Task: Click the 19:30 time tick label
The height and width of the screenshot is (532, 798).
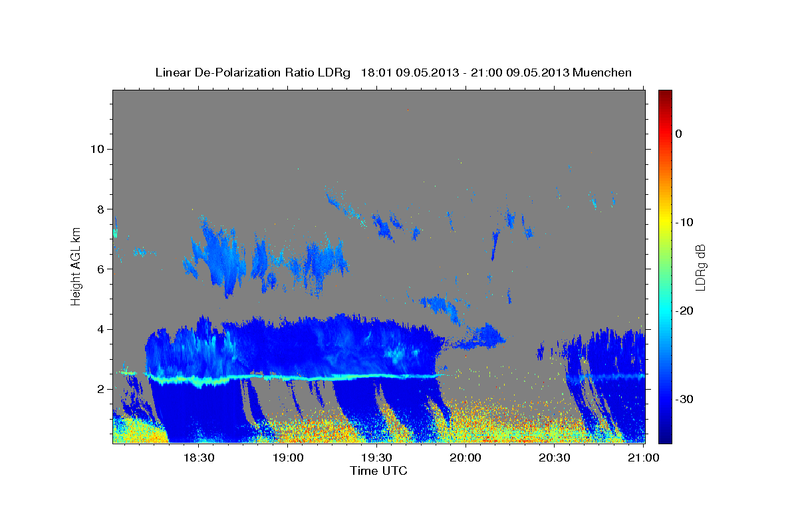Action: (x=376, y=458)
